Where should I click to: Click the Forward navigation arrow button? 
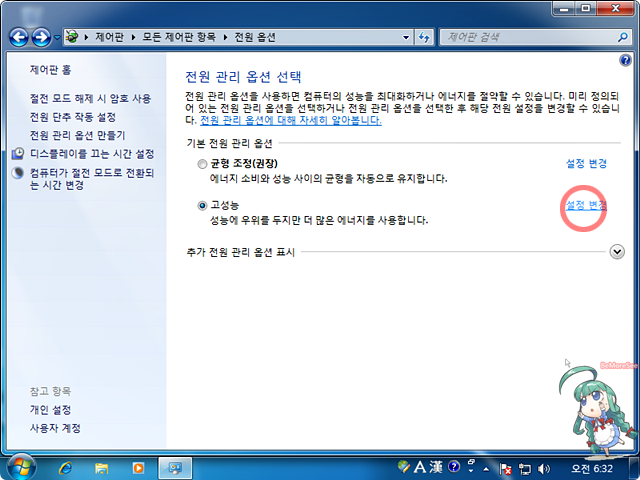(x=41, y=37)
